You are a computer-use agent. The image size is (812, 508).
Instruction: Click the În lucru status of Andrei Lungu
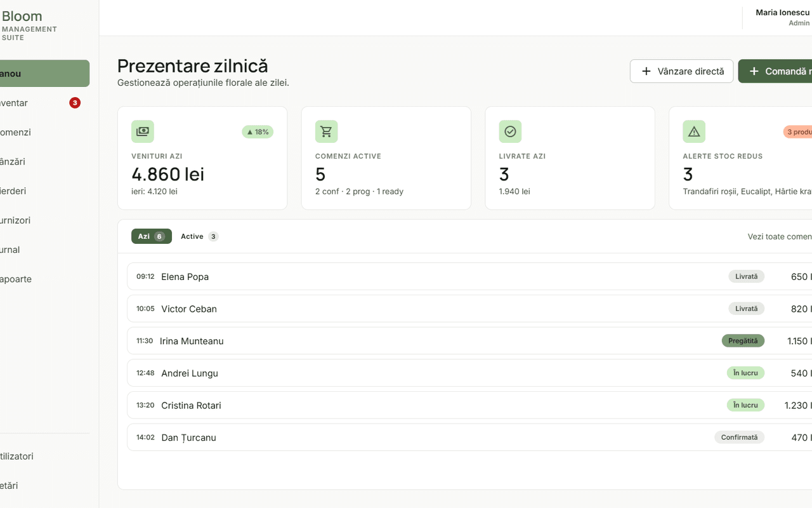point(745,373)
